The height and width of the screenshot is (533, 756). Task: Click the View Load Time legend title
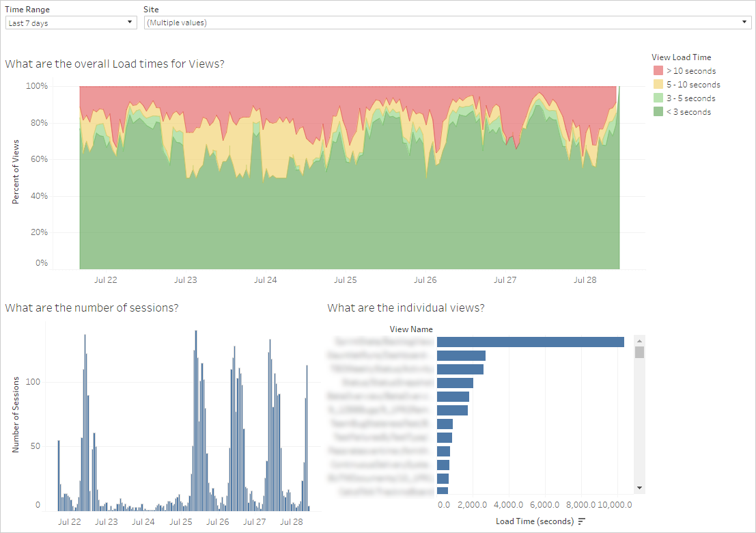click(x=682, y=57)
